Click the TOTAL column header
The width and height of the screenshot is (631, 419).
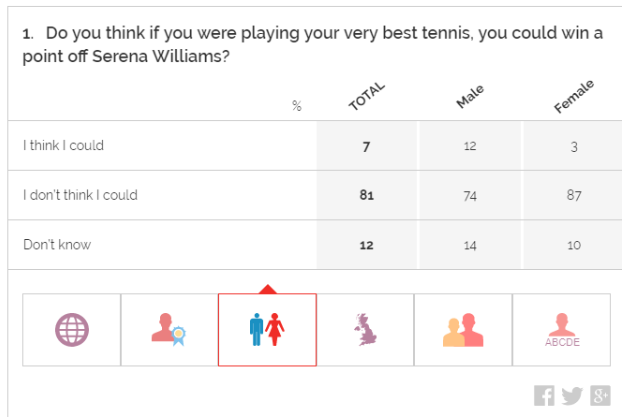point(367,96)
